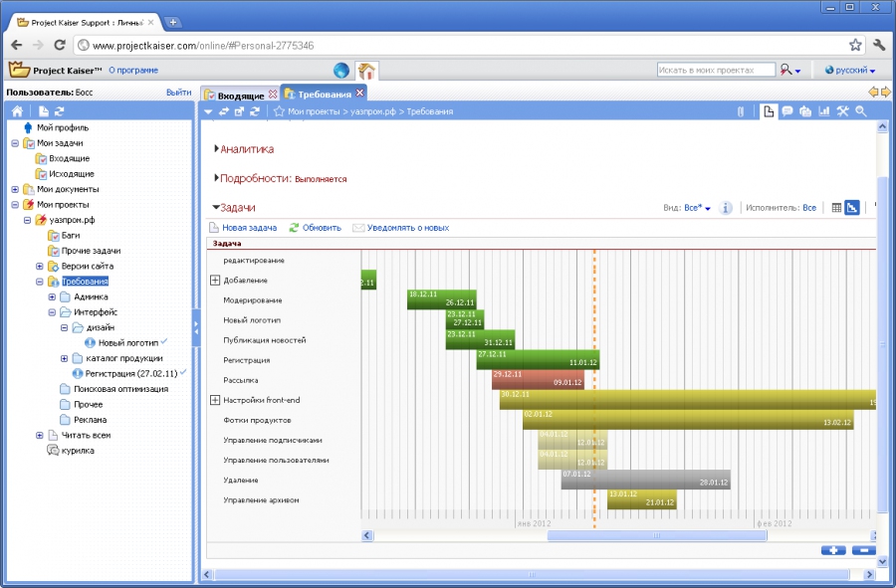Viewport: 896px width, 588px height.
Task: Click the magnifier icon in content toolbar
Action: tap(860, 111)
